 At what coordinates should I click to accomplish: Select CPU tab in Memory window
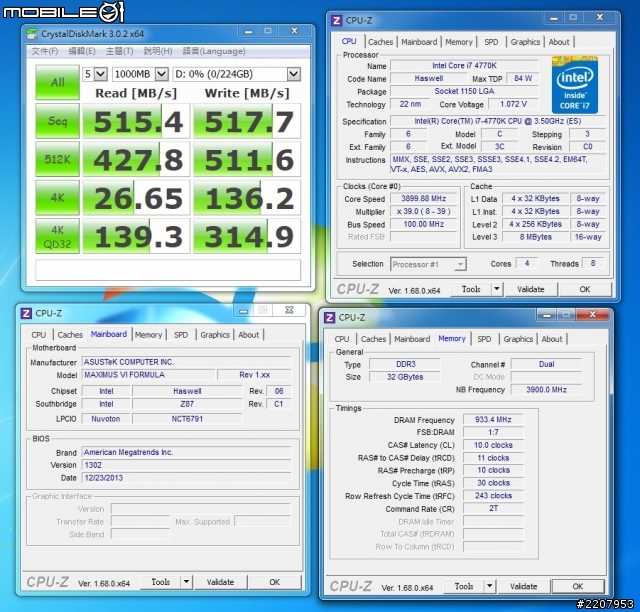click(342, 339)
